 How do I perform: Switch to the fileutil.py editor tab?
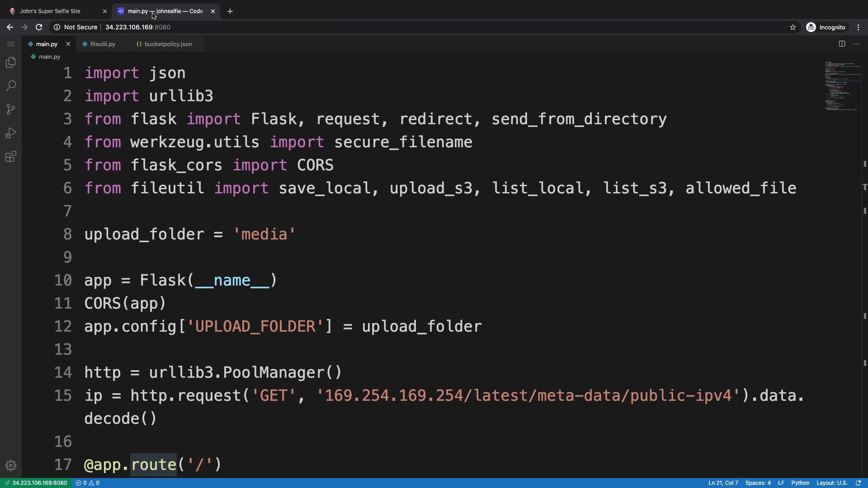click(103, 44)
